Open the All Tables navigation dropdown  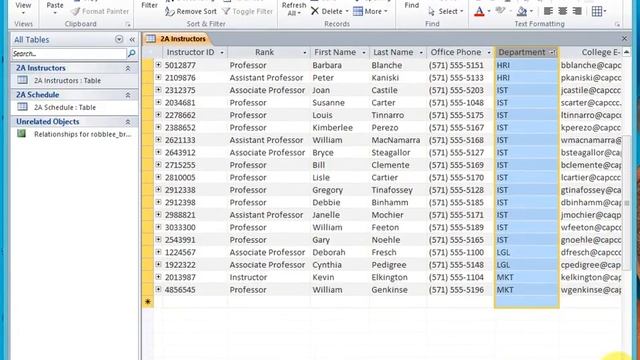coord(119,40)
